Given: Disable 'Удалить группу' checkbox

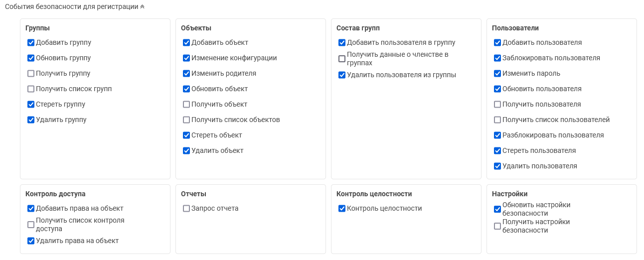Looking at the screenshot, I should click(31, 120).
